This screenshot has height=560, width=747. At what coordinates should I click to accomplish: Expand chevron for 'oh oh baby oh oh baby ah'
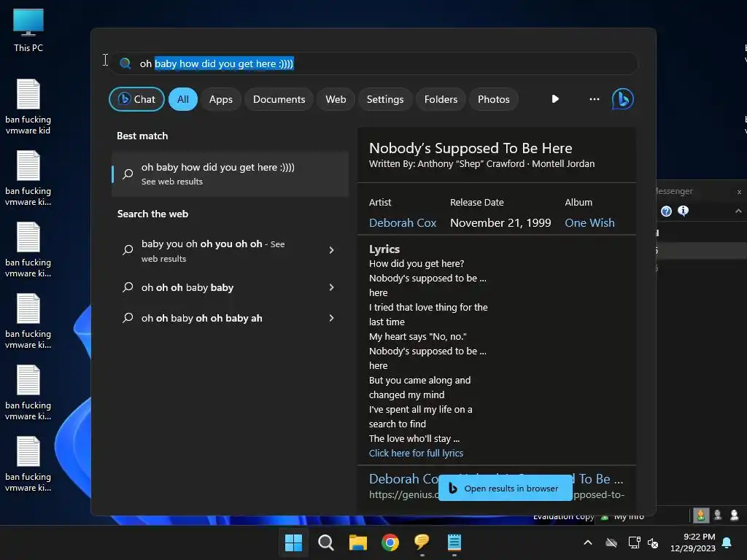click(x=332, y=318)
